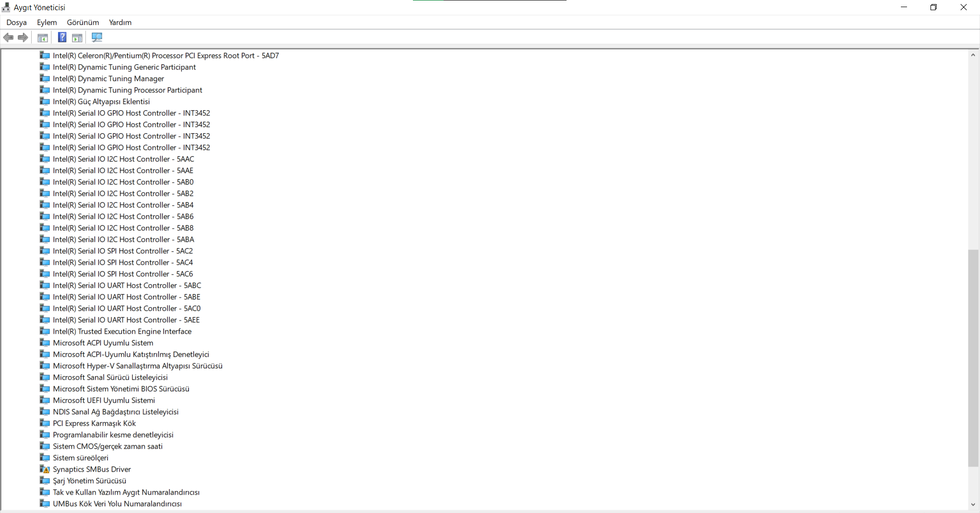Click icon beside Sistem CMOS/gerçek zaman saati
This screenshot has height=513, width=980.
45,446
